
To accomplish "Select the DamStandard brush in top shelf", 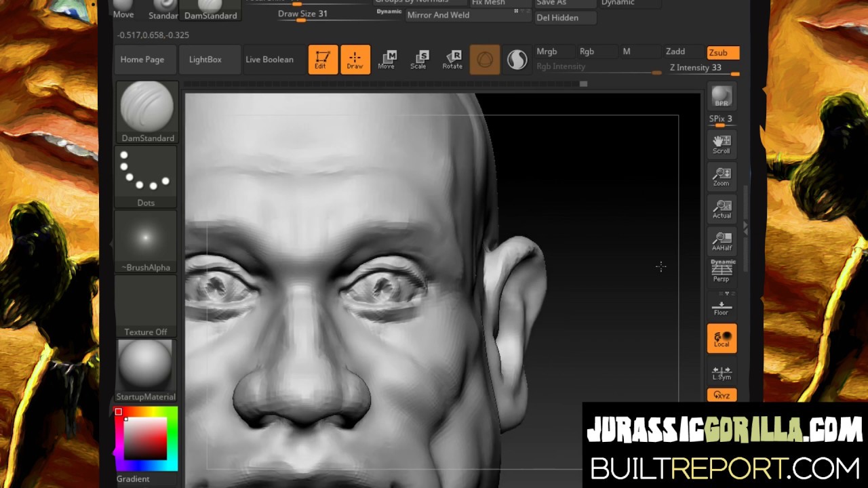I will coord(211,10).
